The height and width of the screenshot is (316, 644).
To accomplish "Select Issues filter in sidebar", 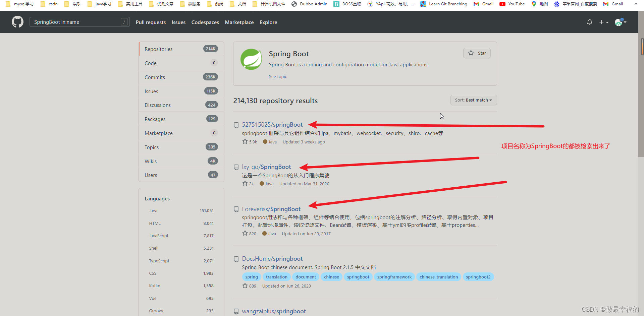I will [181, 91].
